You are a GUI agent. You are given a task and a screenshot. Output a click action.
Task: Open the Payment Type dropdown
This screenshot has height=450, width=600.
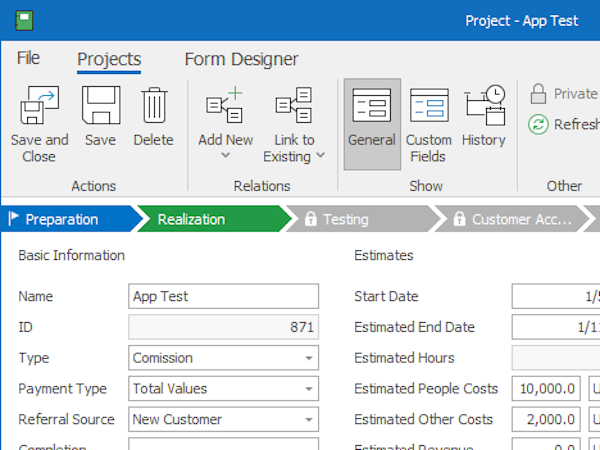(x=309, y=389)
